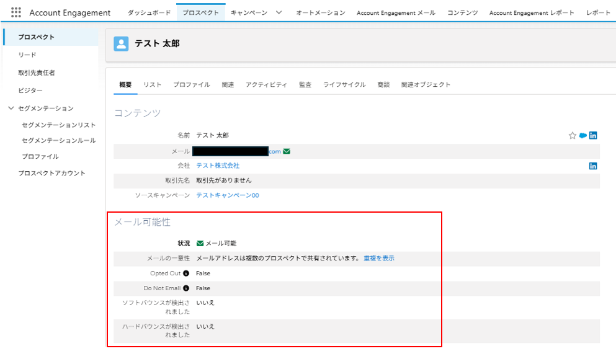This screenshot has width=616, height=364.
Task: Open セグメンテーションリスト in the sidebar
Action: pos(58,125)
